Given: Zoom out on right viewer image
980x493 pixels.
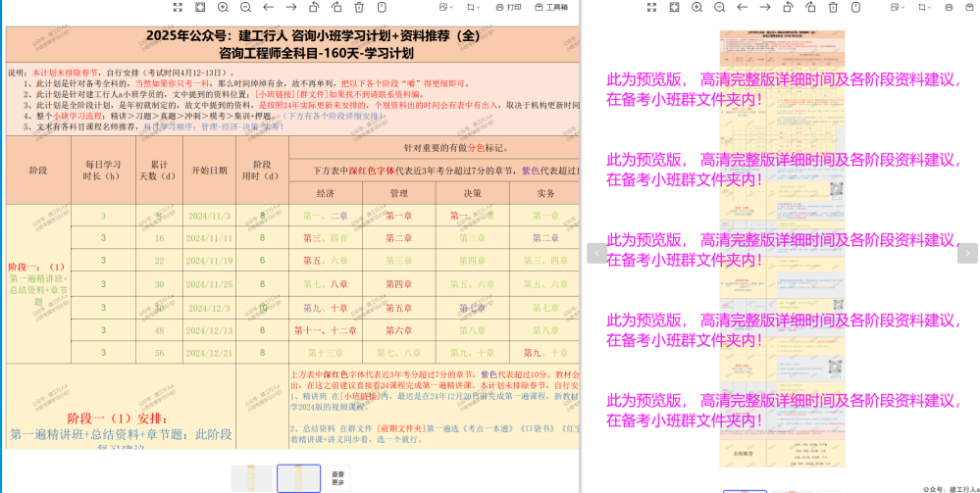Looking at the screenshot, I should click(x=719, y=7).
